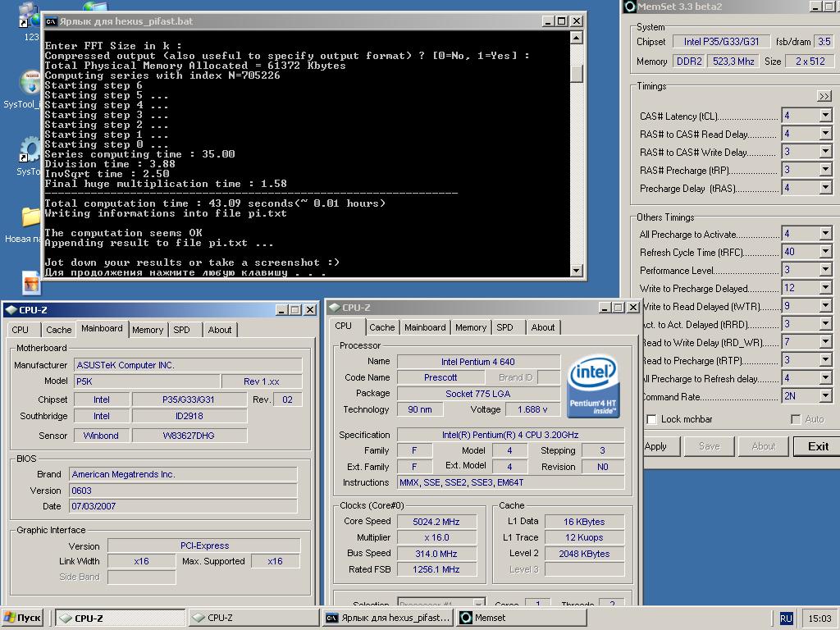Toggle the Lock mchbar checkbox

[x=652, y=419]
